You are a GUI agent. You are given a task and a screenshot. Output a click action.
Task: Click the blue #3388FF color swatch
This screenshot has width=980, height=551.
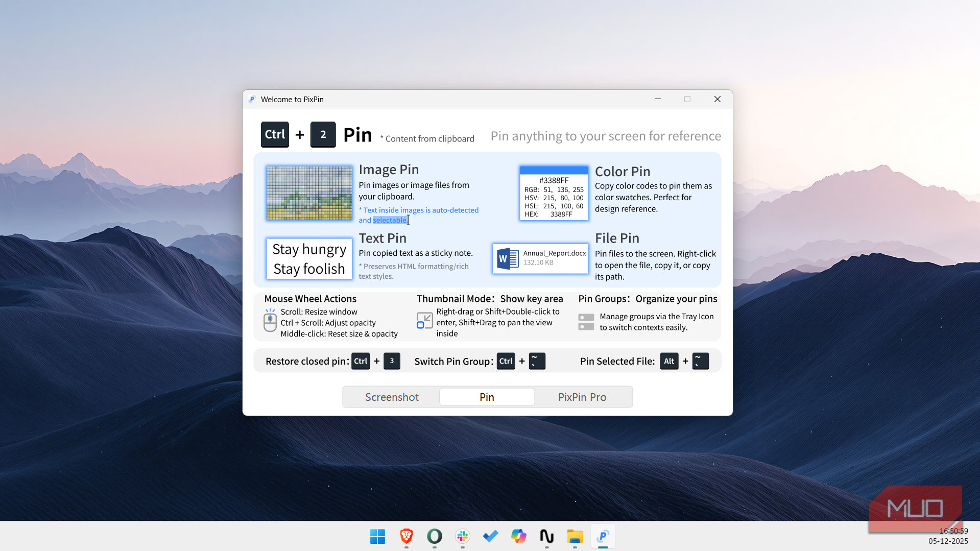[554, 171]
